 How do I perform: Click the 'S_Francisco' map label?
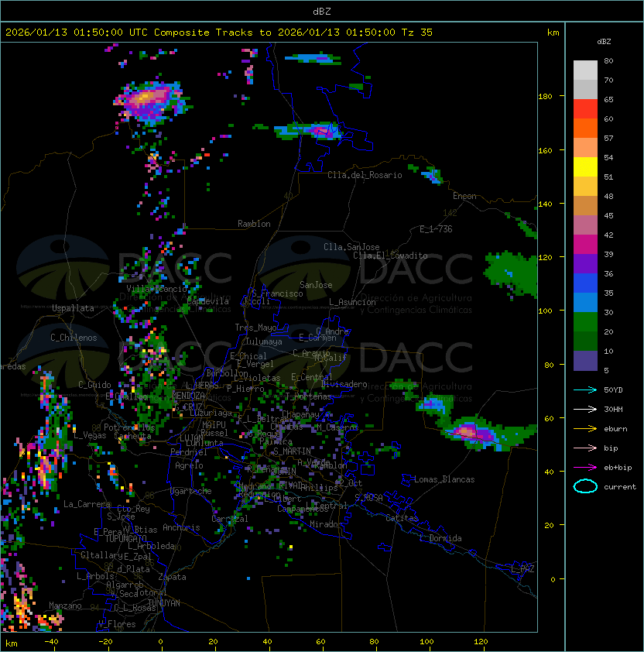click(277, 293)
